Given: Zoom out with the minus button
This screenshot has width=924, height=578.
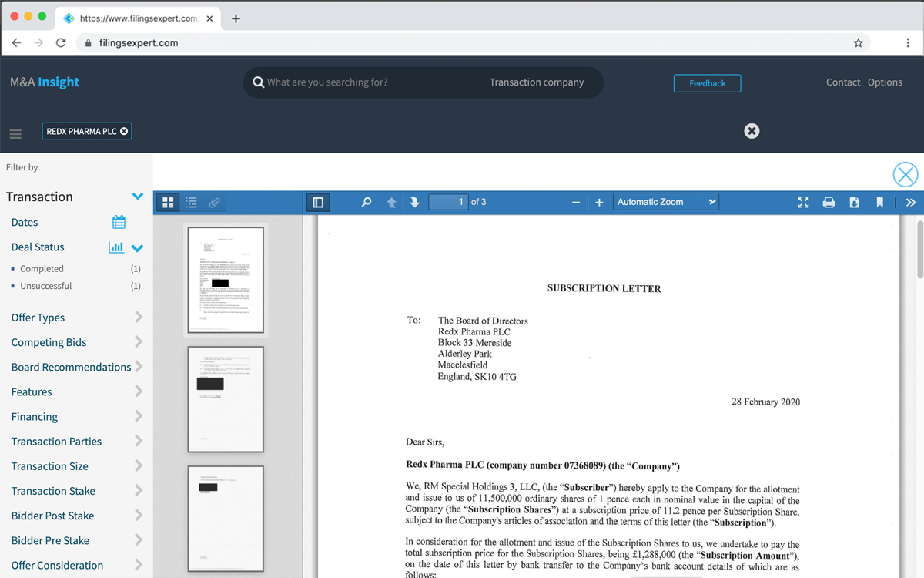Looking at the screenshot, I should 576,203.
